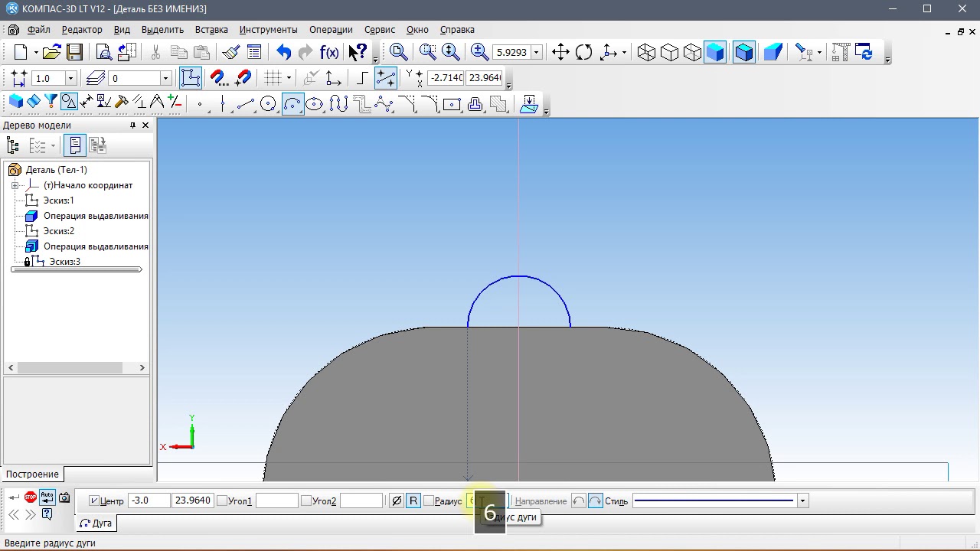Select the Arc tool in geometry toolbar
The width and height of the screenshot is (980, 551).
coord(292,103)
